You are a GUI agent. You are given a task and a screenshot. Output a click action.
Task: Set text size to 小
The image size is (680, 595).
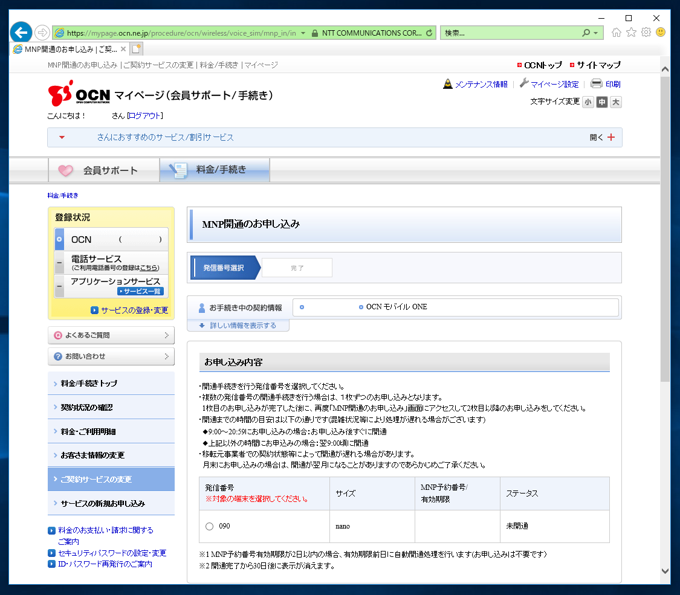point(588,102)
